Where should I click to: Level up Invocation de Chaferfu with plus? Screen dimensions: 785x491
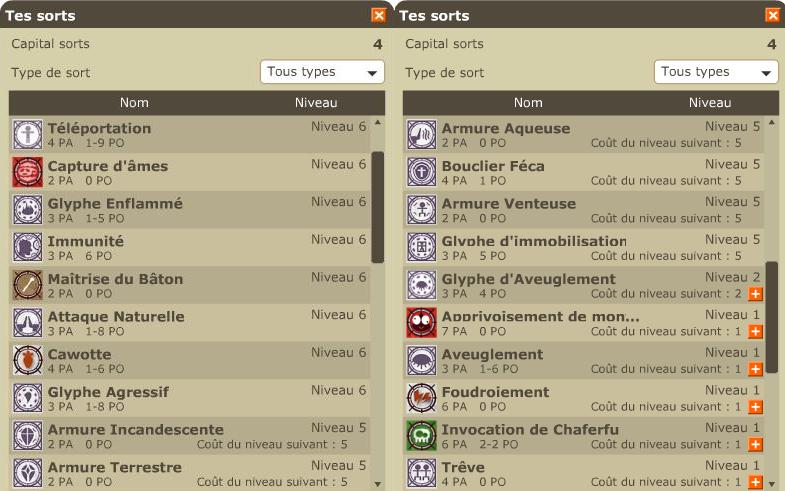[x=755, y=444]
